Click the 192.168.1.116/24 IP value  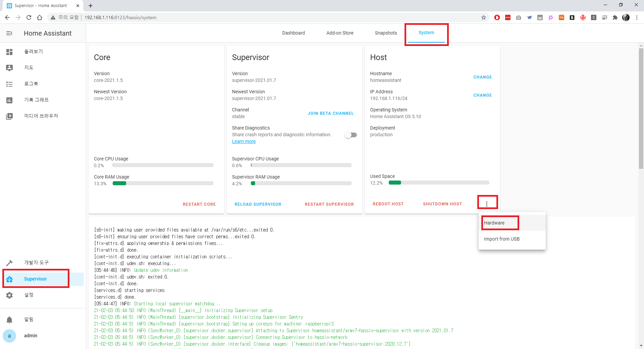[389, 98]
